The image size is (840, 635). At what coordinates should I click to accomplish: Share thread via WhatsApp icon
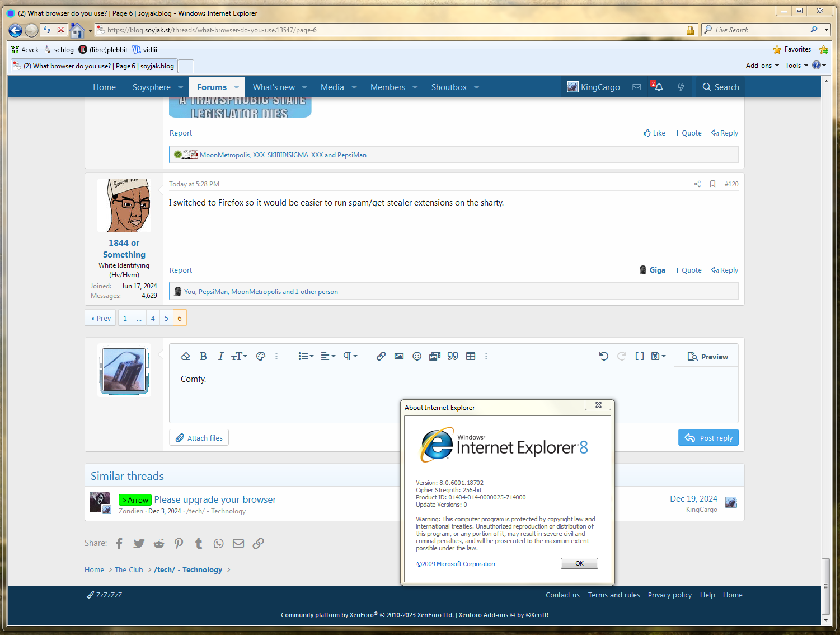click(218, 543)
